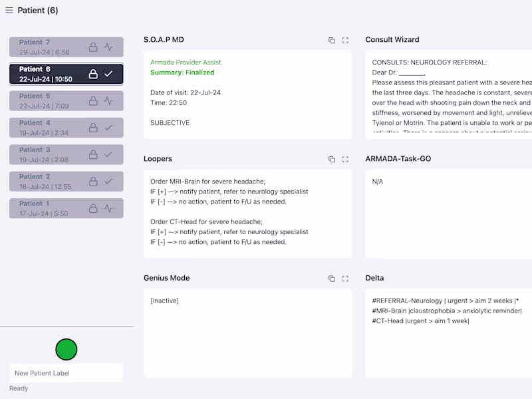Click the New Patient Label input field
The image size is (532, 399).
(66, 373)
